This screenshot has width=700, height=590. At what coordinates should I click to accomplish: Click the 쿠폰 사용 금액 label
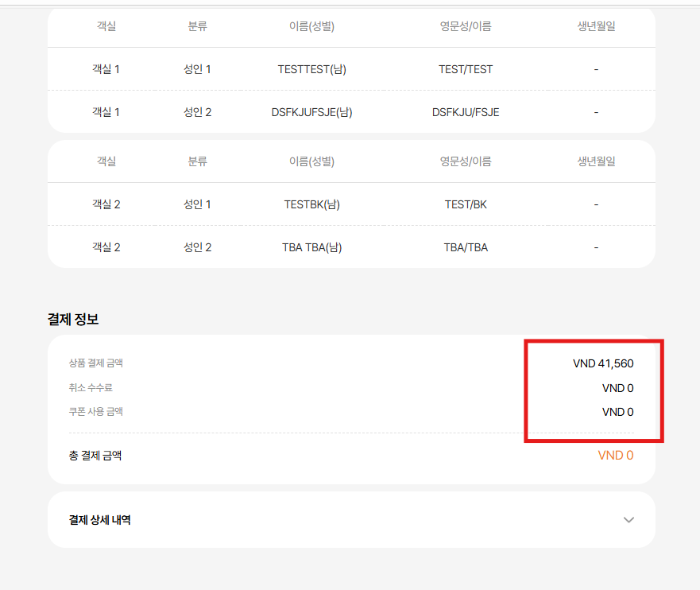(96, 412)
